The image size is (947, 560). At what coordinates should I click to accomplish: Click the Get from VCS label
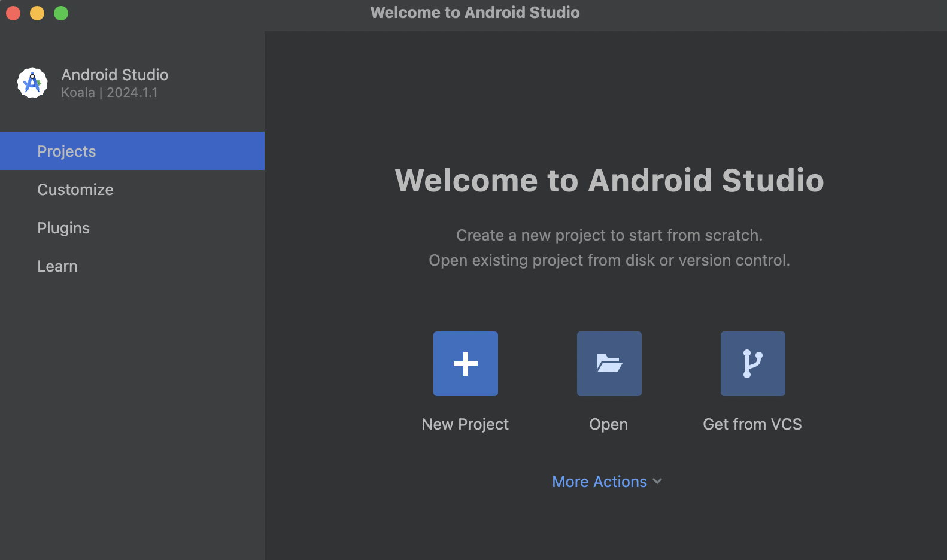tap(752, 424)
